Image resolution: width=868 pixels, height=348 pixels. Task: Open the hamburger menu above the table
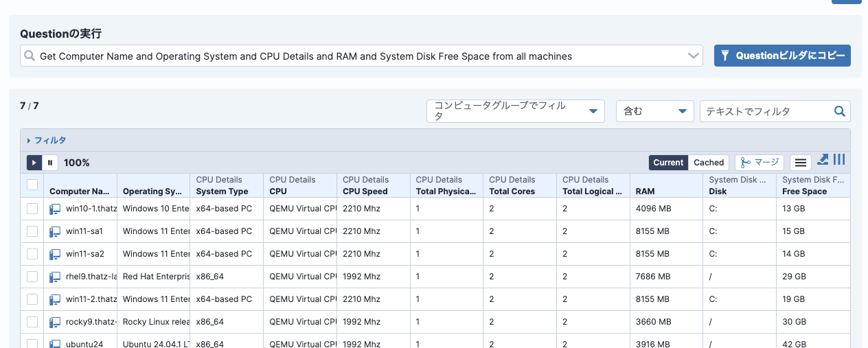(799, 163)
